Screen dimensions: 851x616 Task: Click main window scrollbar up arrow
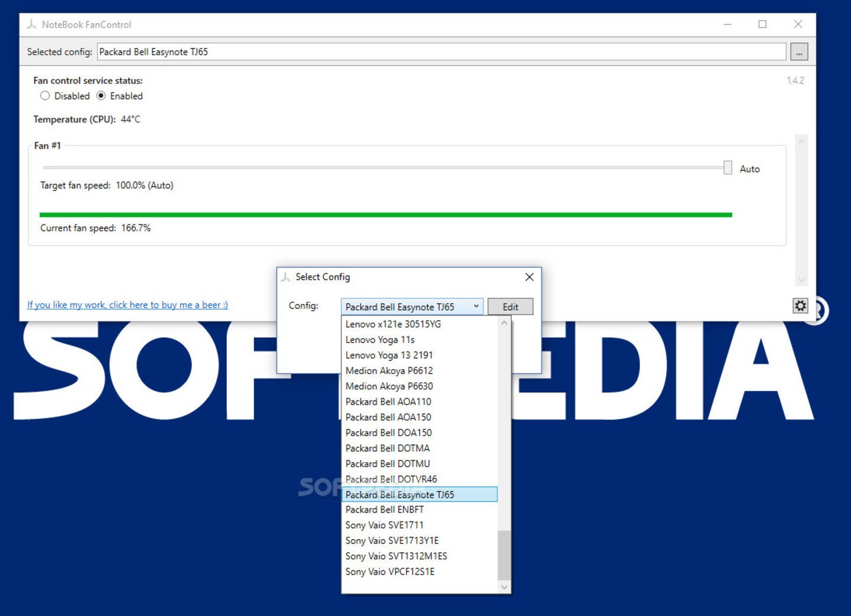(801, 141)
